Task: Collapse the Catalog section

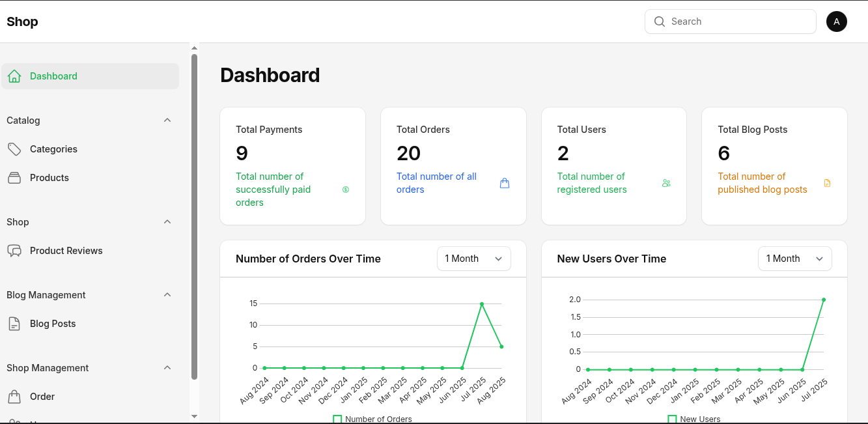Action: click(167, 120)
